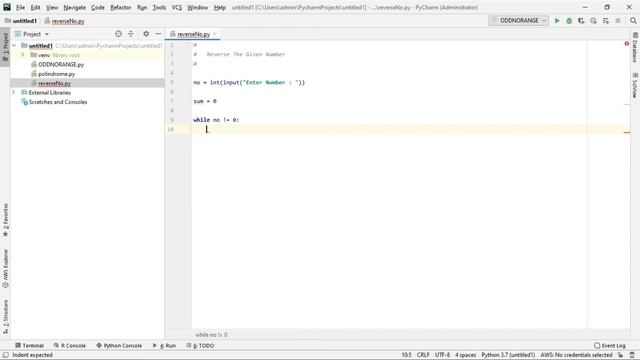
Task: Open the Refactor menu
Action: 121,7
